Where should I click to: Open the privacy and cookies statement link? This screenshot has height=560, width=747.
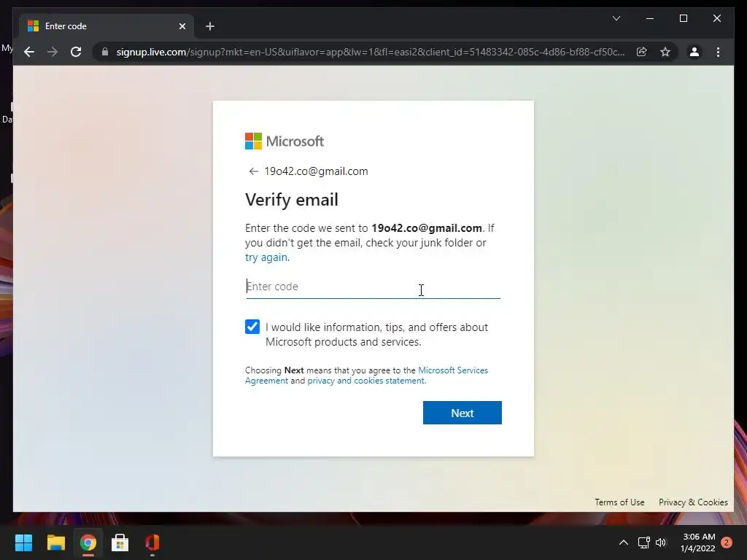pyautogui.click(x=366, y=381)
